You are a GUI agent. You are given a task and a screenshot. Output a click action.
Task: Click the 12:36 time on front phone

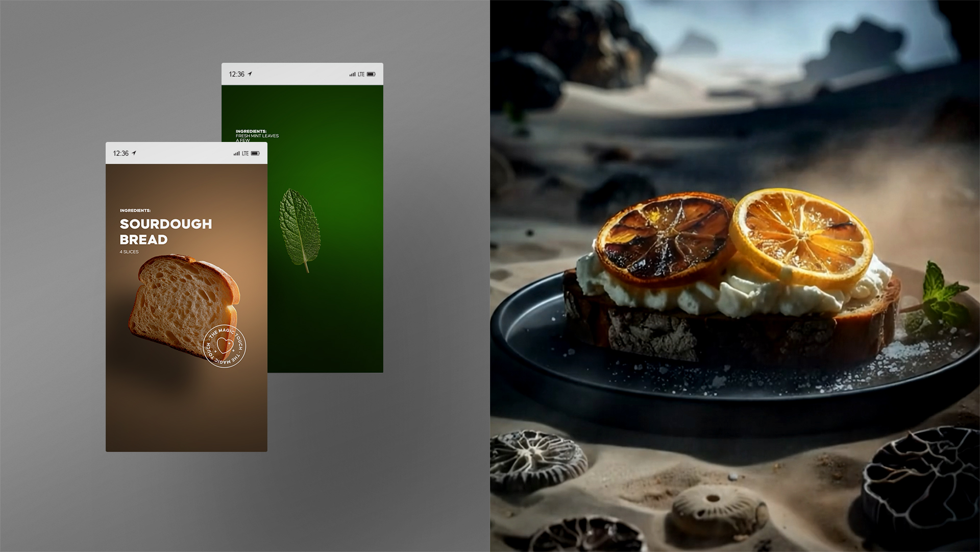tap(121, 153)
